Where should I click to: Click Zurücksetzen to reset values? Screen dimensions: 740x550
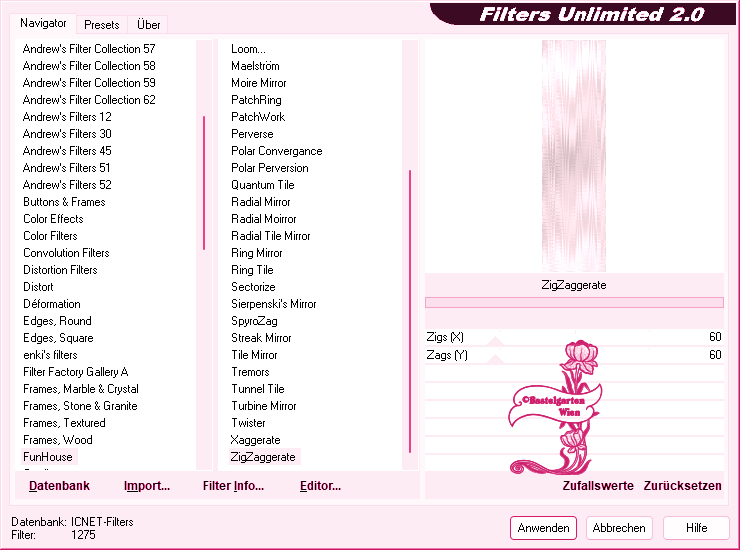(682, 486)
